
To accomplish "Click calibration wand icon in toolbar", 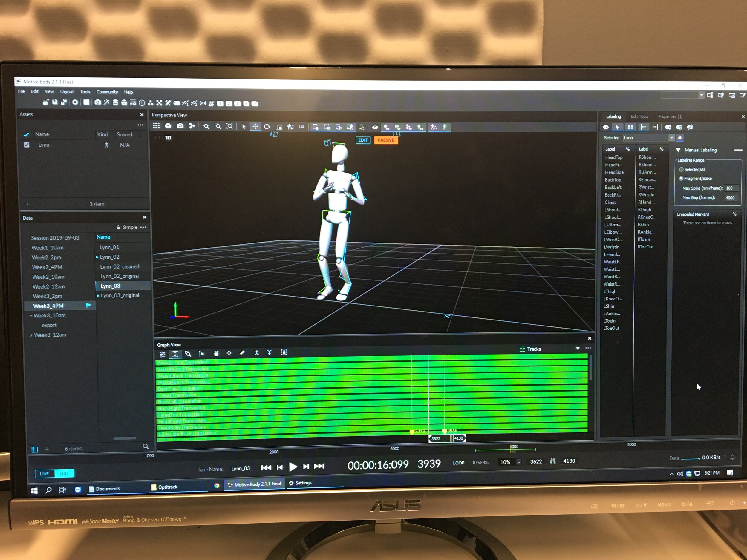I will (x=106, y=102).
